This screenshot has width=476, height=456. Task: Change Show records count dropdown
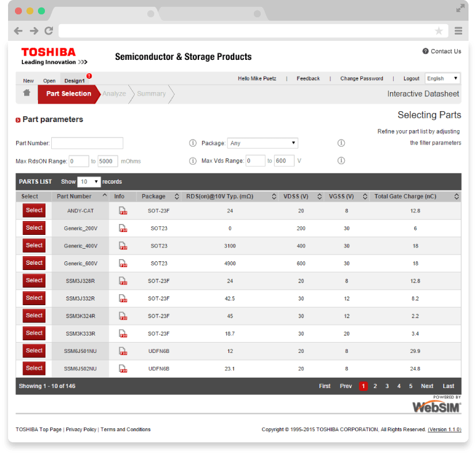pos(89,181)
